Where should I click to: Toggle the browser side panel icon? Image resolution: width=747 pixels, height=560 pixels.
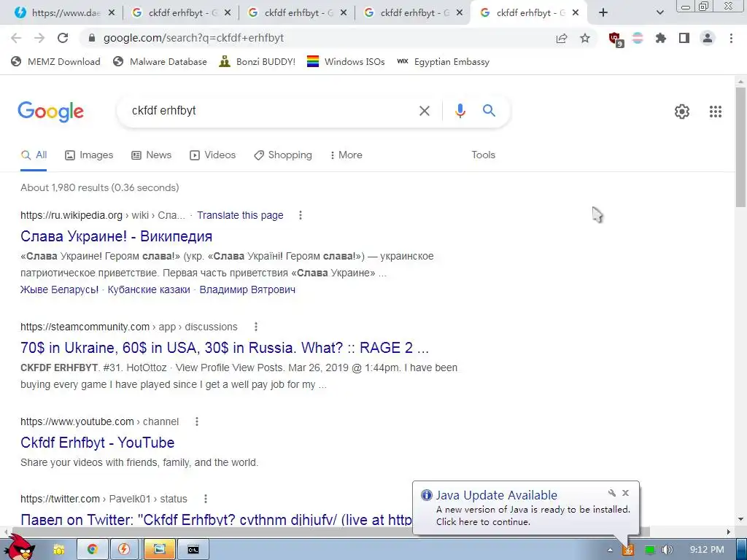pos(684,38)
